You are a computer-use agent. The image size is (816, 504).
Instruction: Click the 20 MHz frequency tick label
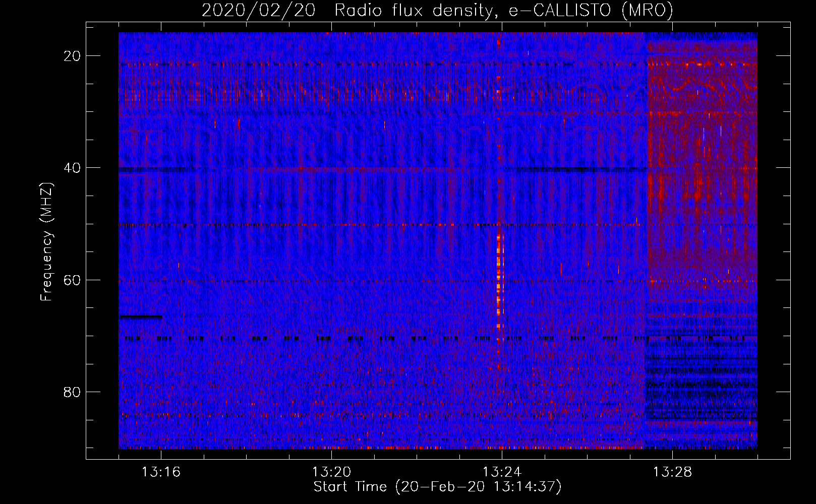72,56
